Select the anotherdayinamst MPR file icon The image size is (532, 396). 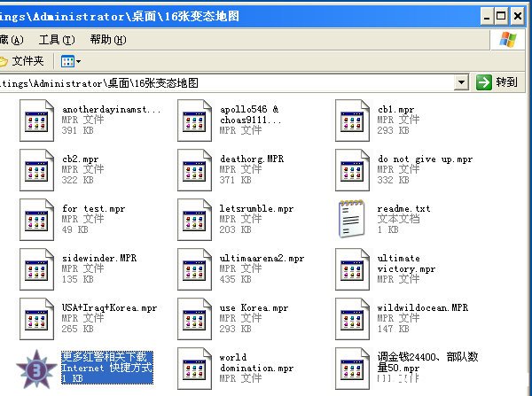[x=36, y=120]
